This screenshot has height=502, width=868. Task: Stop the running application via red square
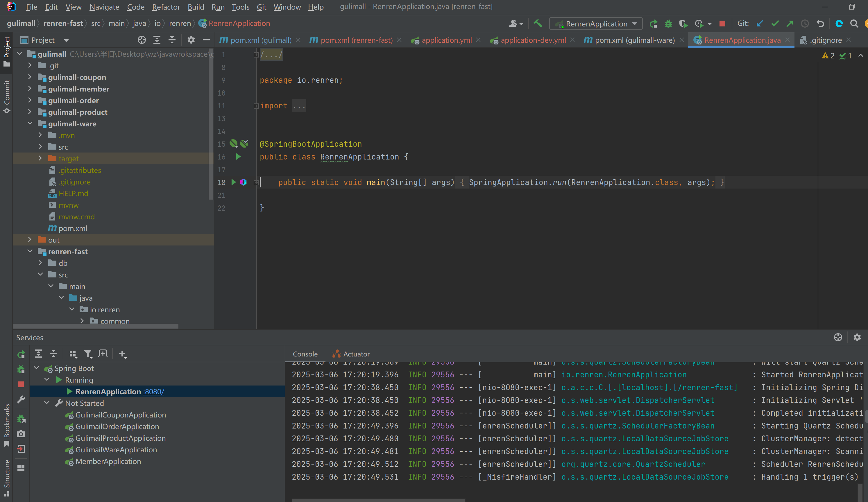[x=722, y=24]
